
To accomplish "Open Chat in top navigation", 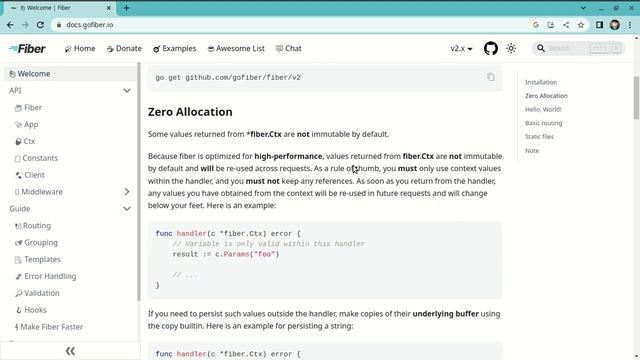I will 289,49.
